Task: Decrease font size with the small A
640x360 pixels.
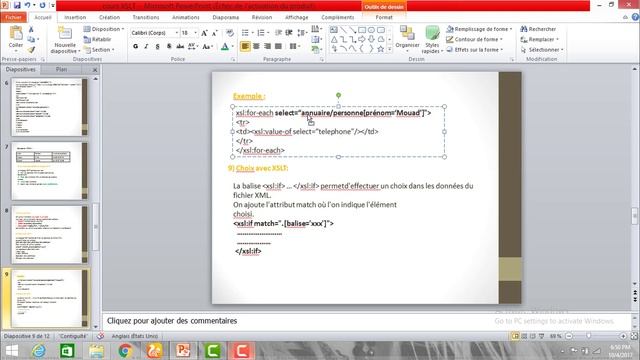Action: pyautogui.click(x=215, y=33)
